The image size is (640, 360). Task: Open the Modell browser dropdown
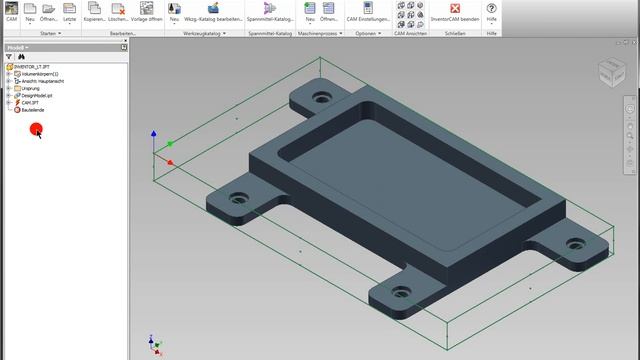point(18,48)
